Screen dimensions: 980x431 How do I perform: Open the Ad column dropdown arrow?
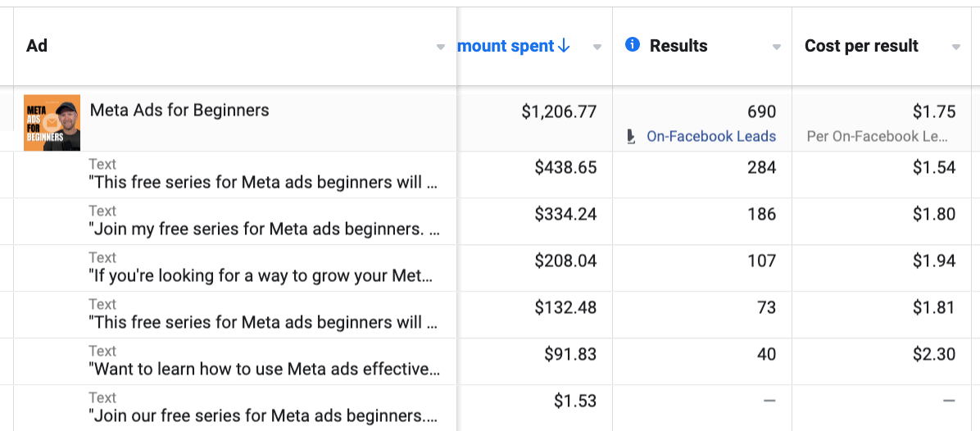(441, 47)
